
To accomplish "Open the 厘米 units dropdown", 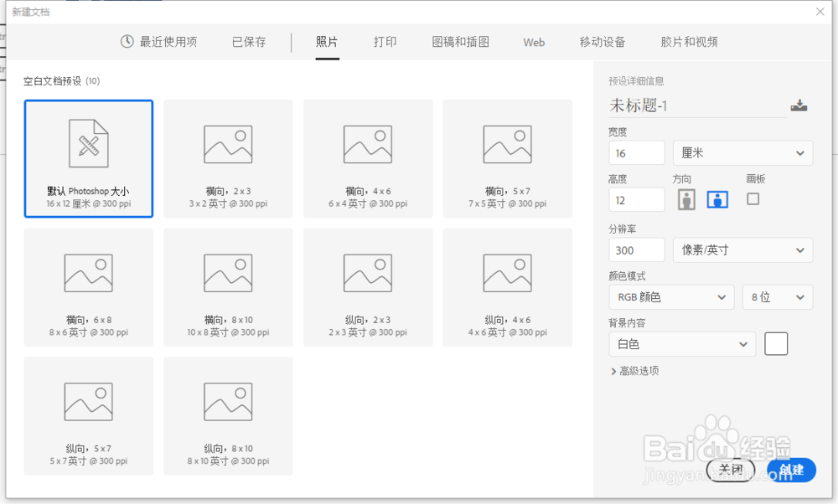I will (x=742, y=152).
